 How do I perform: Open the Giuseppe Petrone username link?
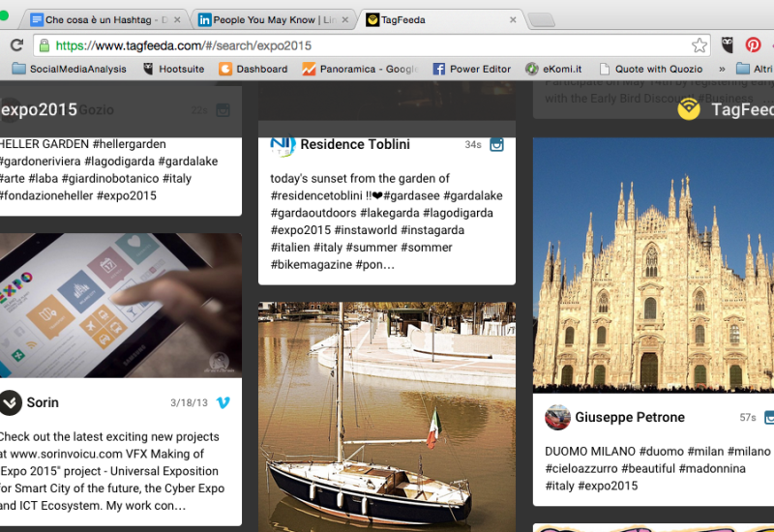630,418
